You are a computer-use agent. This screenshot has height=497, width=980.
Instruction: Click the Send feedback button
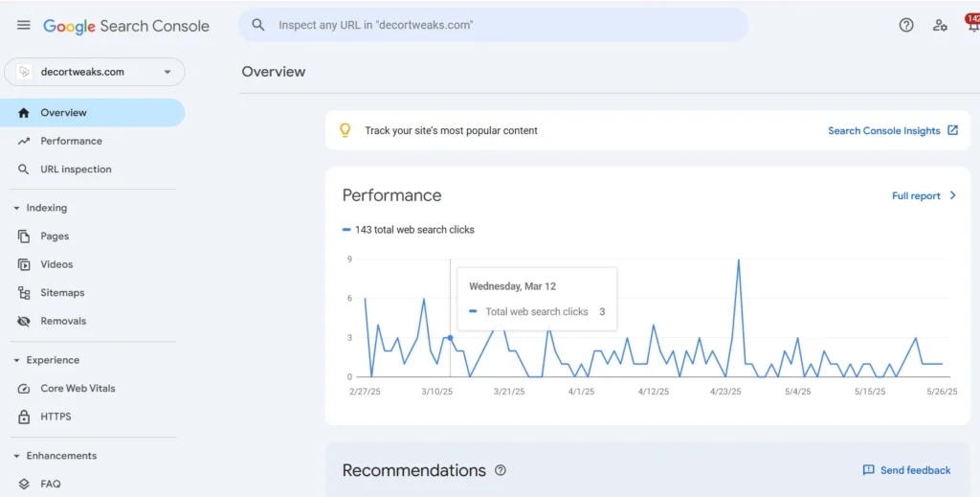click(x=906, y=470)
